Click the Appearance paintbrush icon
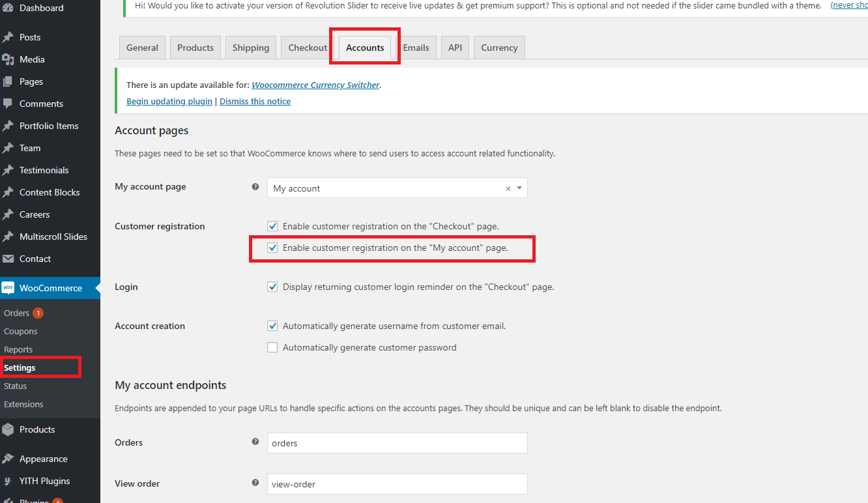868x503 pixels. (8, 459)
